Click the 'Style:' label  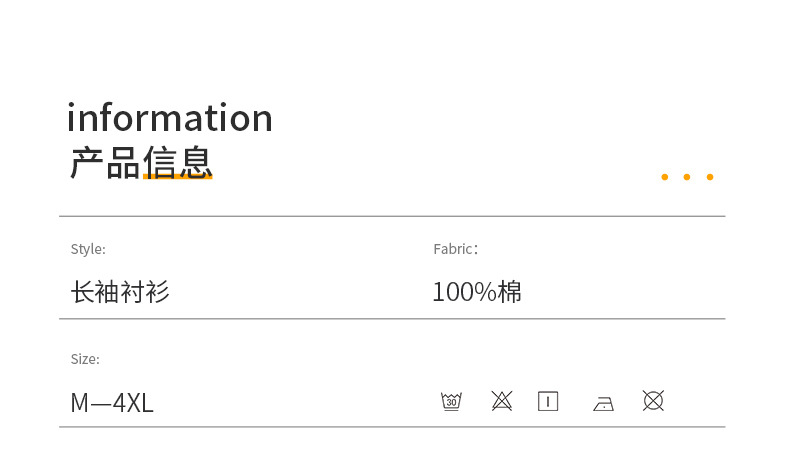(88, 249)
